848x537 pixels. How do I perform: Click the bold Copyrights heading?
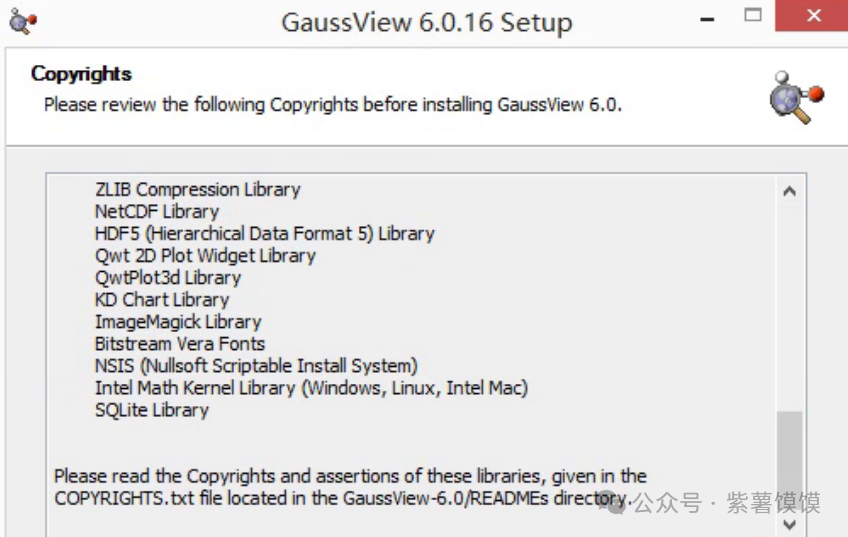(x=81, y=74)
